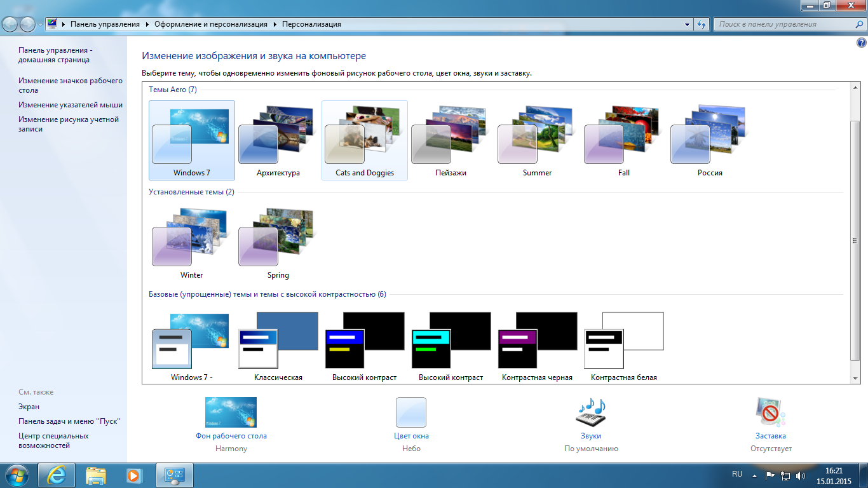Screen dimensions: 868x488
Task: Choose the Классическая theme
Action: [x=278, y=345]
